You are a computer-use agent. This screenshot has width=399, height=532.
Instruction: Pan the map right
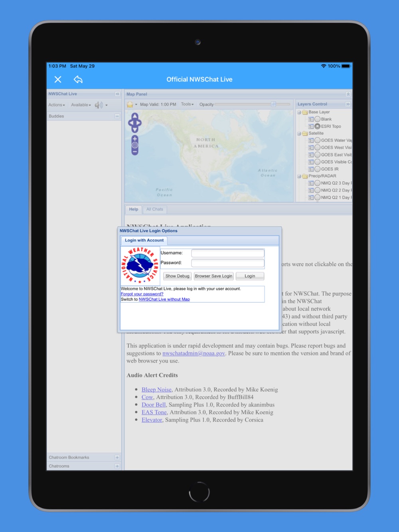pos(139,122)
